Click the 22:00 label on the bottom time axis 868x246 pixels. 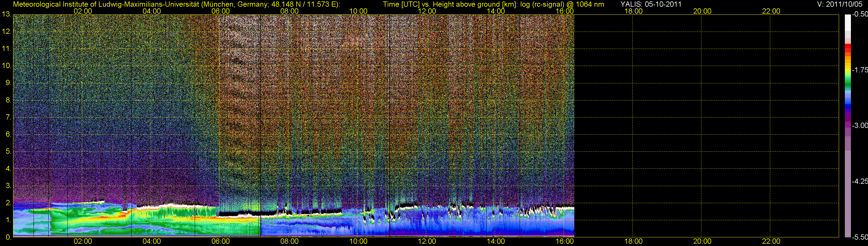(x=771, y=241)
